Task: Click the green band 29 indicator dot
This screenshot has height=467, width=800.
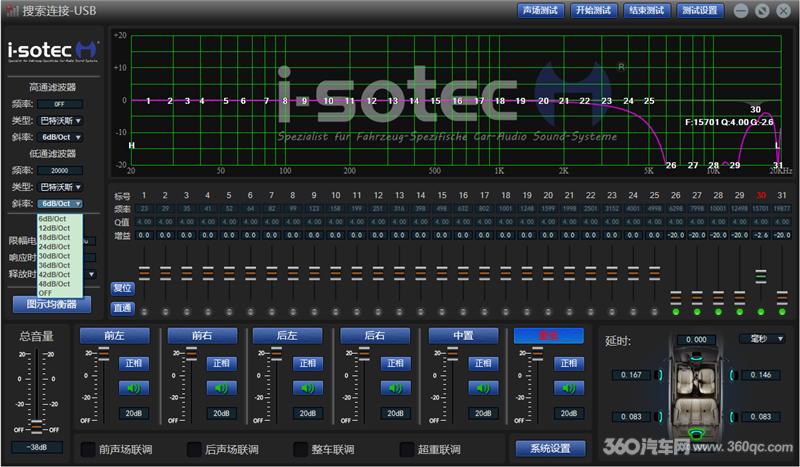Action: pos(740,312)
